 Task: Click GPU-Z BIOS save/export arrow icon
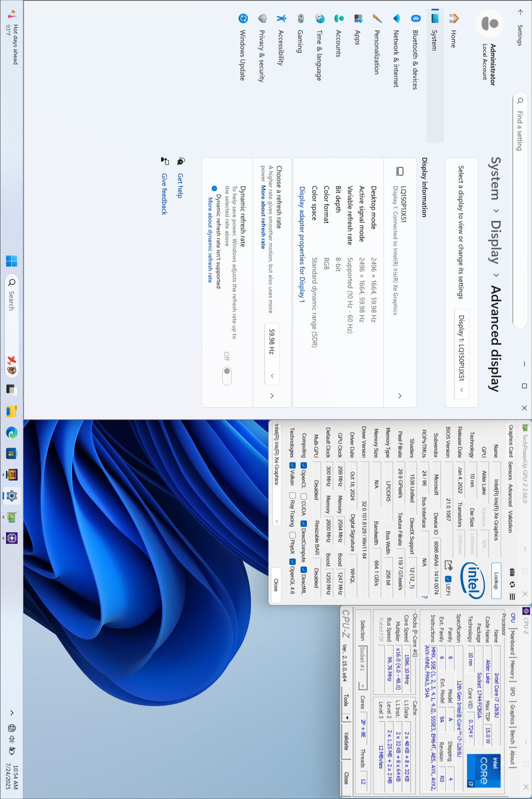click(x=449, y=566)
